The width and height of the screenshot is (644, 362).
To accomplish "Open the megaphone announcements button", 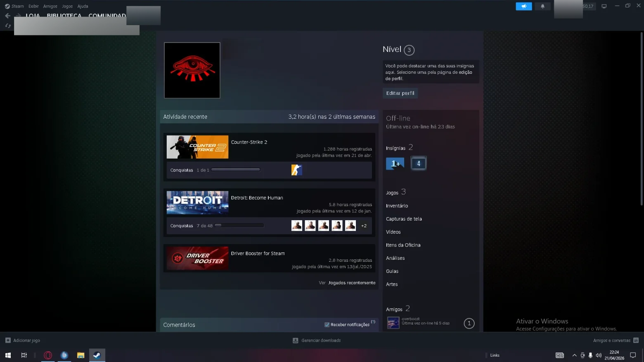I will pos(524,6).
